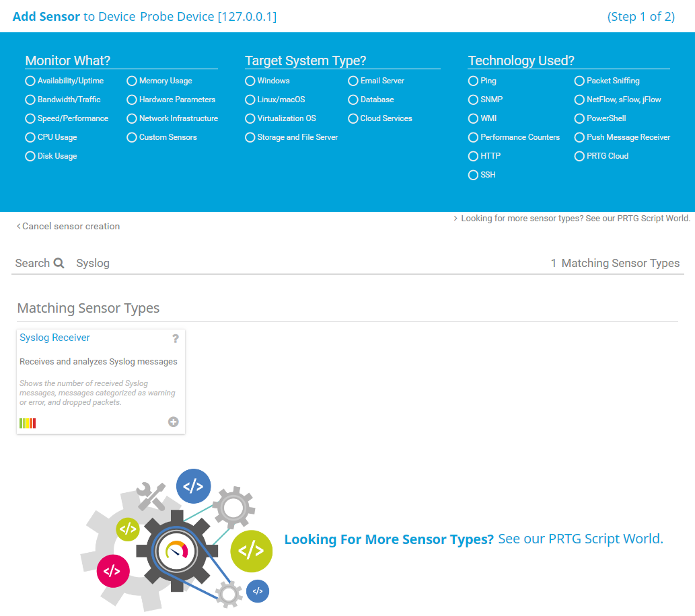Screen dimensions: 695x616
Task: Click the plus icon on Syslog Receiver card
Action: coord(174,422)
